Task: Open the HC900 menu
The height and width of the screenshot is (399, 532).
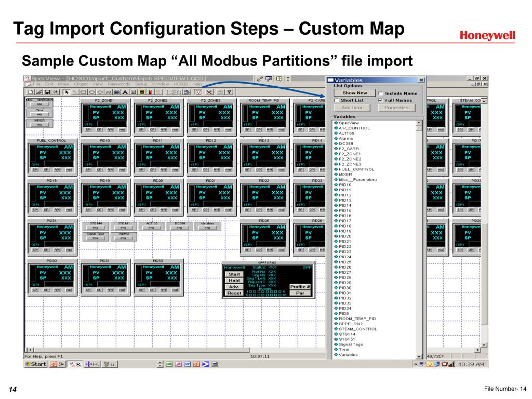Action: [x=180, y=84]
